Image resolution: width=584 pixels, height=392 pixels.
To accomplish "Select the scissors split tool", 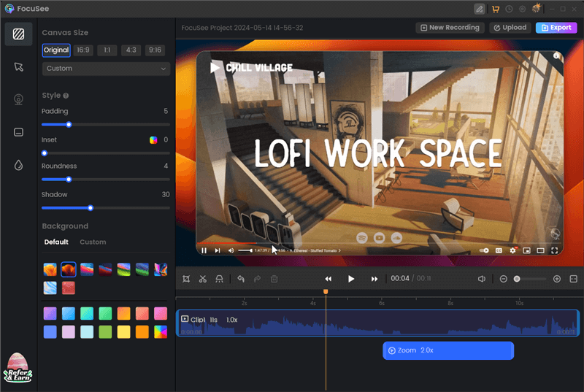I will 203,279.
